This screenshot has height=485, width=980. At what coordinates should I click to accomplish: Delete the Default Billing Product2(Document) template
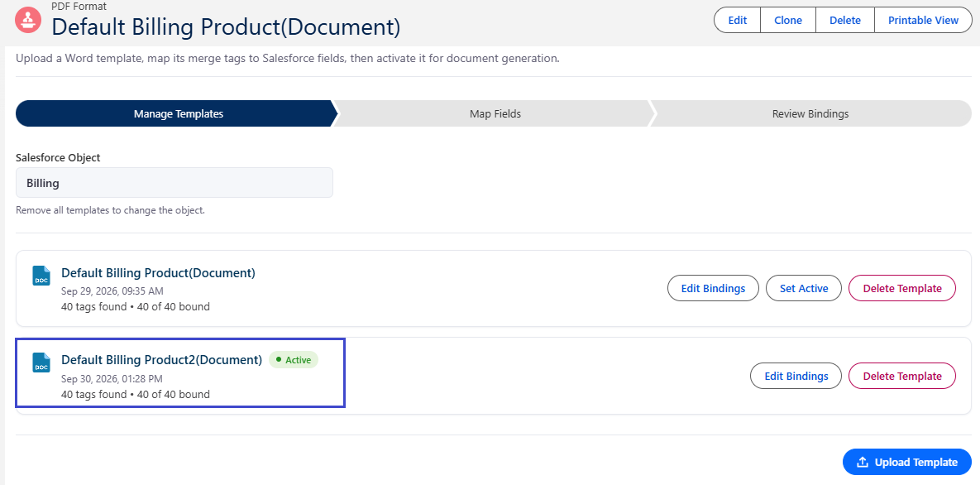pos(902,376)
